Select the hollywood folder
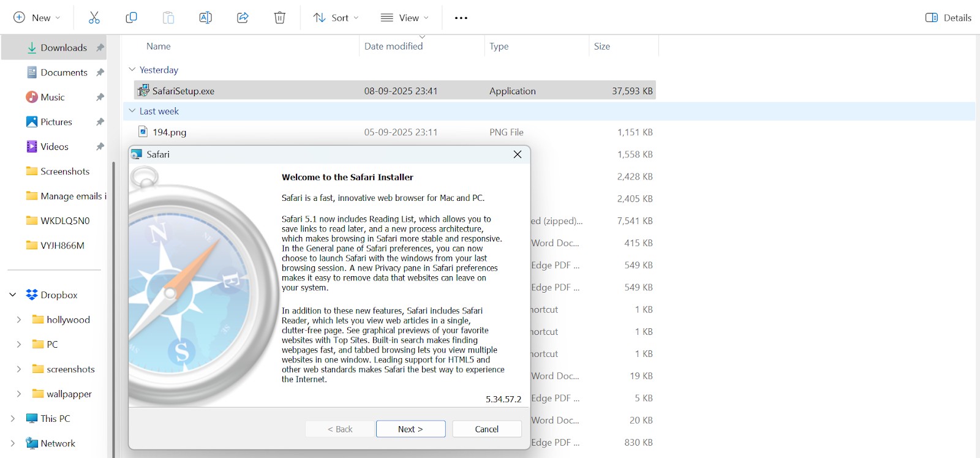Image resolution: width=980 pixels, height=458 pixels. click(68, 320)
